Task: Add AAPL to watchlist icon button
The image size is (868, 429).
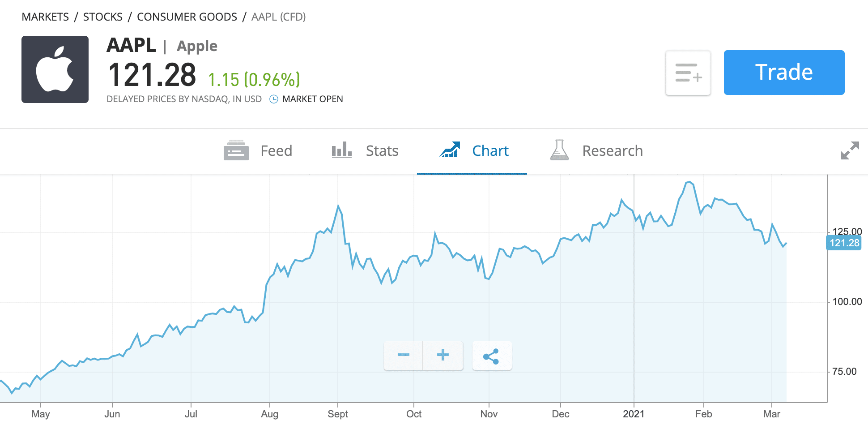Action: pos(688,73)
